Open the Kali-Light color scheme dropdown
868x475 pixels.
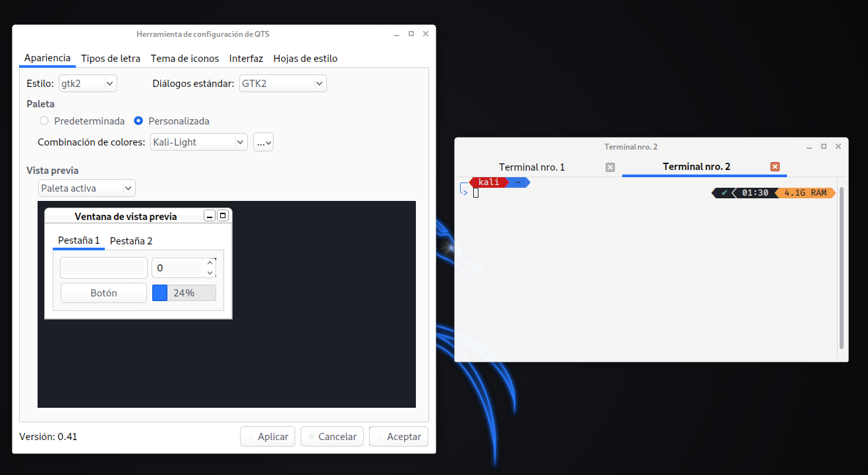point(198,142)
